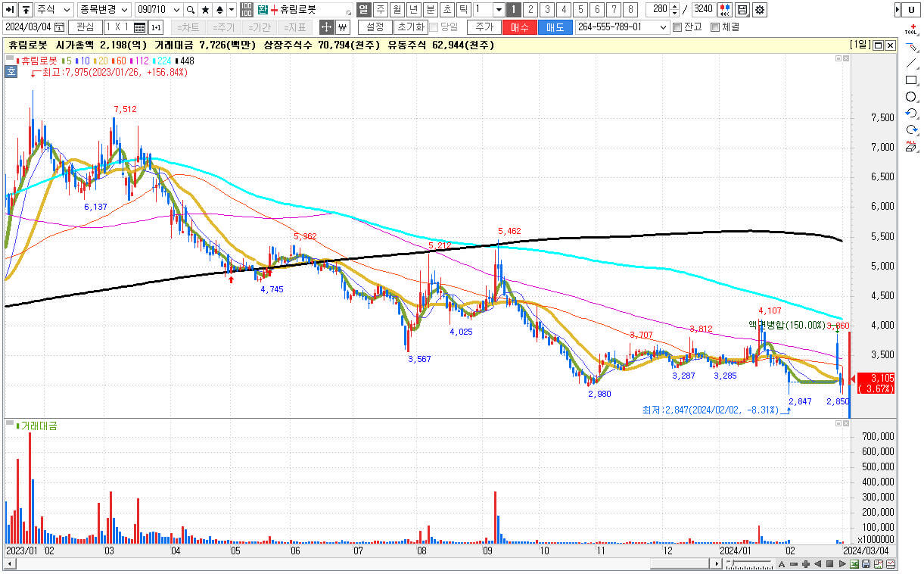Click the blue 매도 sell button
Screen dimensions: 924x574
click(x=555, y=27)
